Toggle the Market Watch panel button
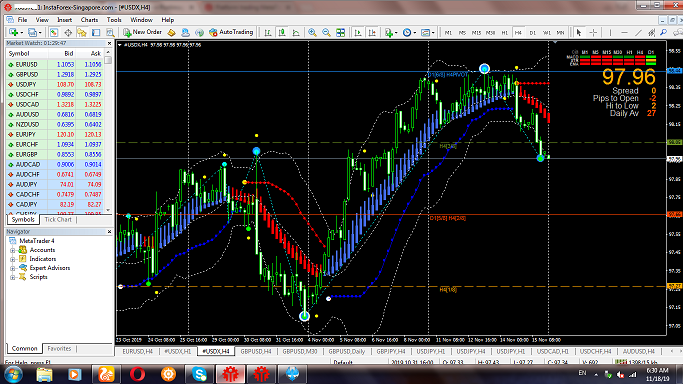 [x=54, y=33]
